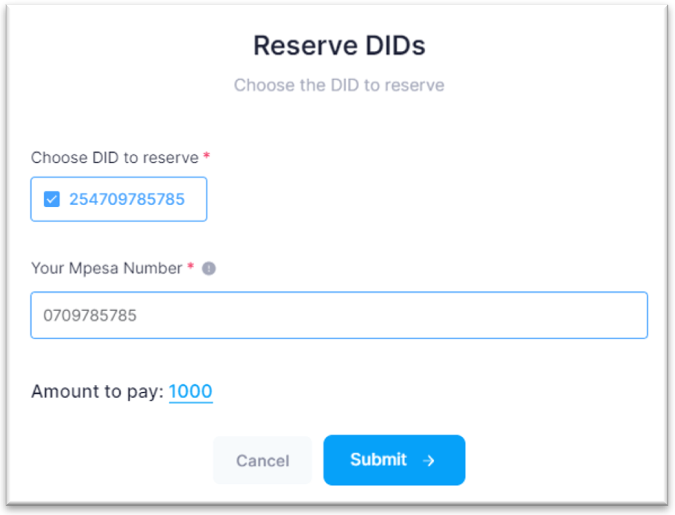Image resolution: width=675 pixels, height=515 pixels.
Task: Select the 254709785785 DID number text
Action: (x=127, y=199)
